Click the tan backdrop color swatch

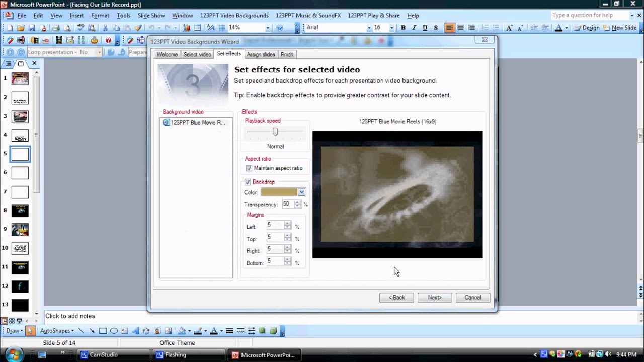tap(279, 192)
